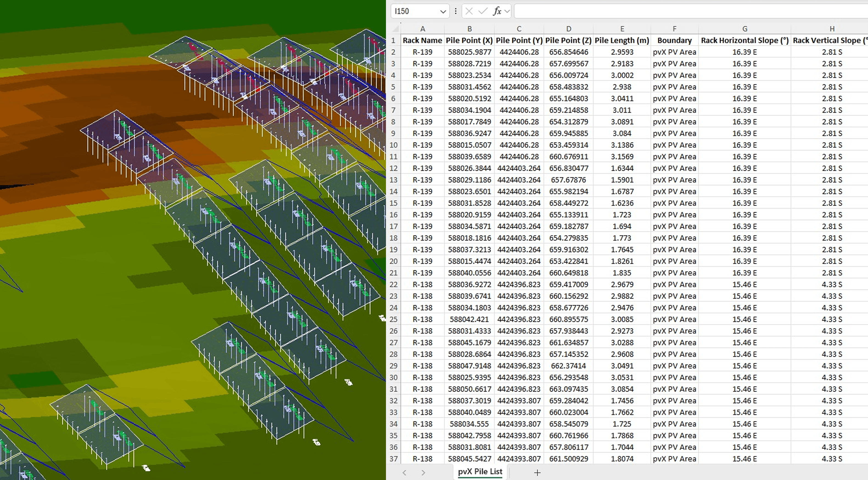The height and width of the screenshot is (480, 868).
Task: Add a new sheet with plus icon
Action: 537,473
